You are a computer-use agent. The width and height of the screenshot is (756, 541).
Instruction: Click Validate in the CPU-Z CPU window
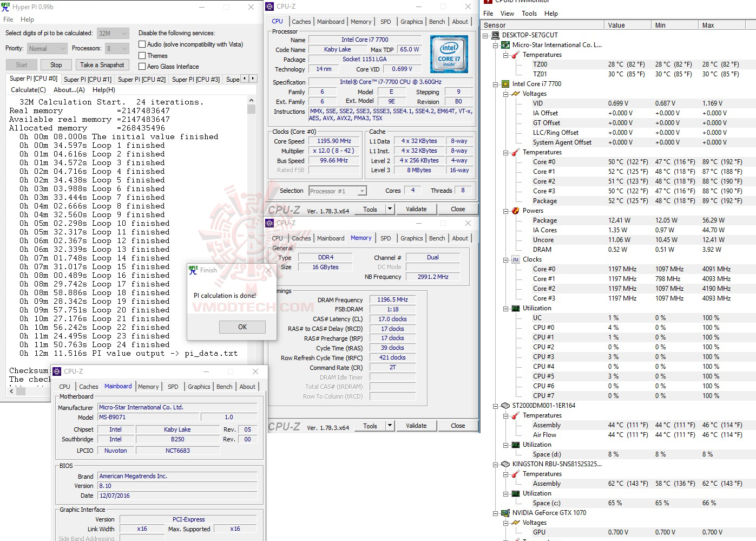point(416,209)
